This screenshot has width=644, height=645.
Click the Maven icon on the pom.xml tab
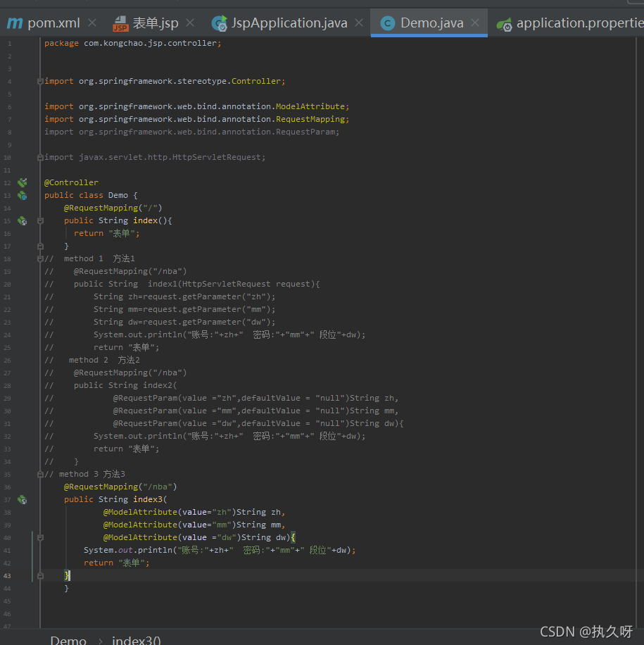click(14, 23)
